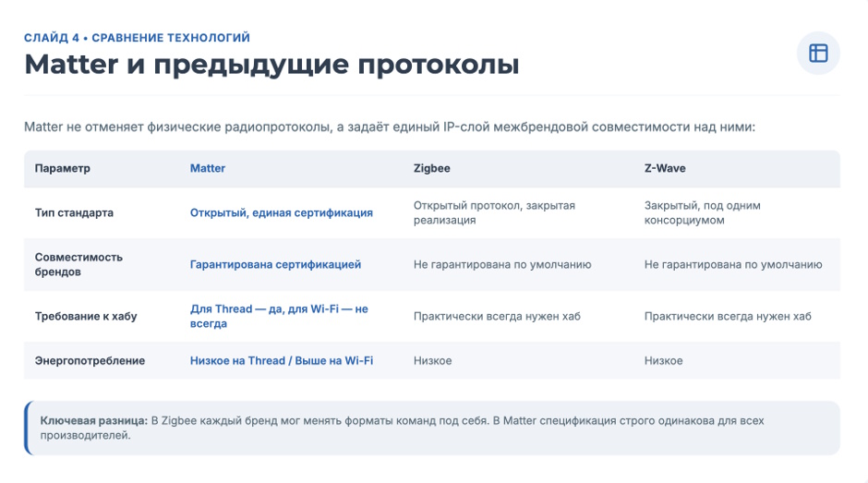868x483 pixels.
Task: Click cell 'Открытый, единая сертификация'
Action: (282, 212)
